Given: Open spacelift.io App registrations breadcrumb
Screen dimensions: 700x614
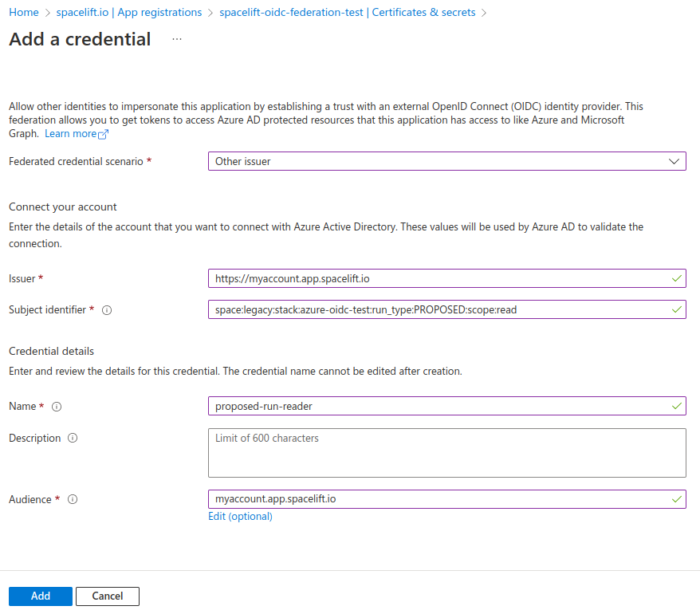Looking at the screenshot, I should pos(129,13).
